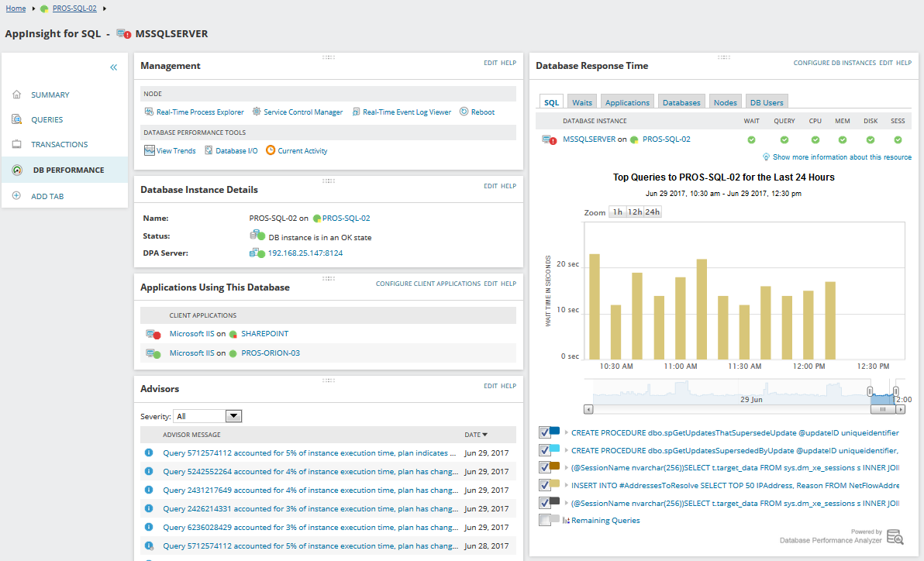Click the lightbulb icon beside Show more information
The image size is (924, 561).
coord(766,157)
